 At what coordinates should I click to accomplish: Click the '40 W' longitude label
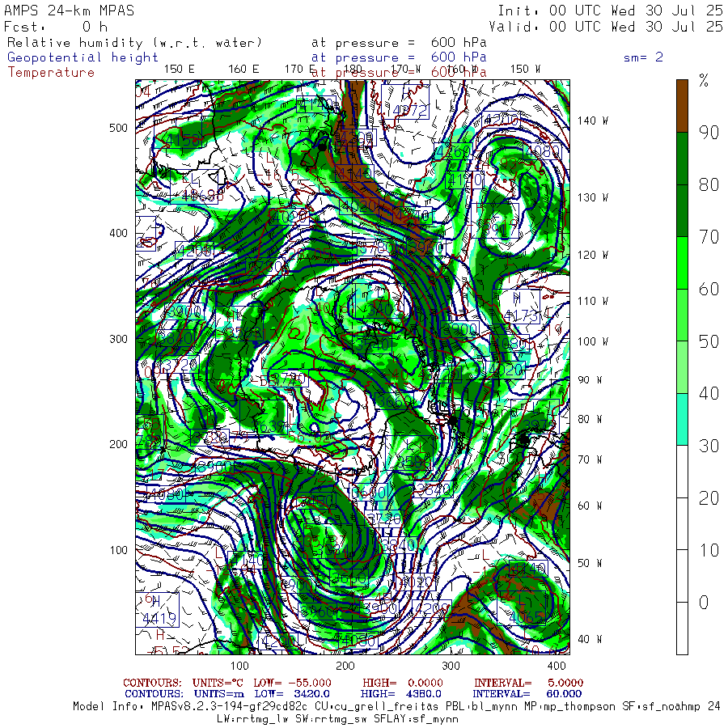tap(590, 639)
